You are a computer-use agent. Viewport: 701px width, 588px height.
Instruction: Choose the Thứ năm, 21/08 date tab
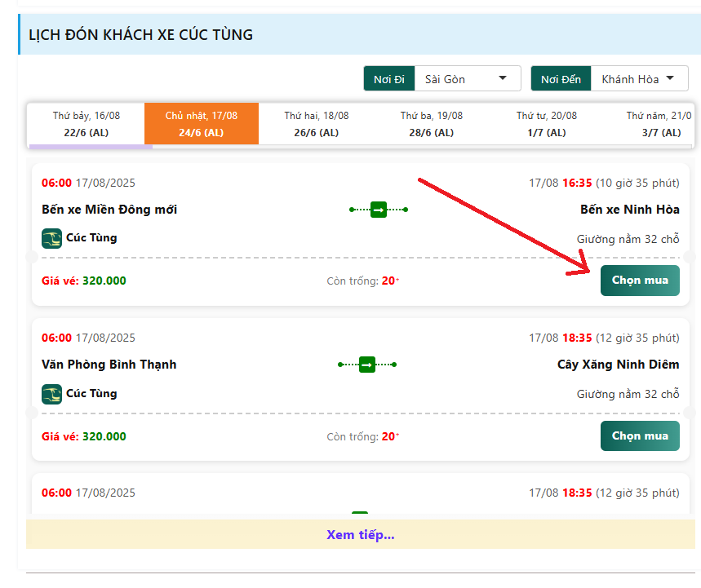tap(653, 124)
